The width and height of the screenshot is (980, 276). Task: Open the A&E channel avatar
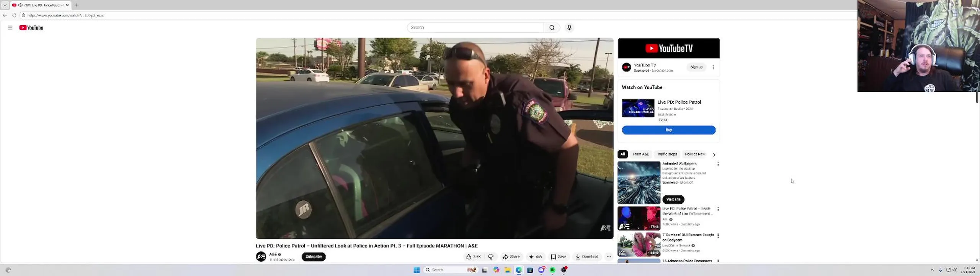tap(261, 257)
